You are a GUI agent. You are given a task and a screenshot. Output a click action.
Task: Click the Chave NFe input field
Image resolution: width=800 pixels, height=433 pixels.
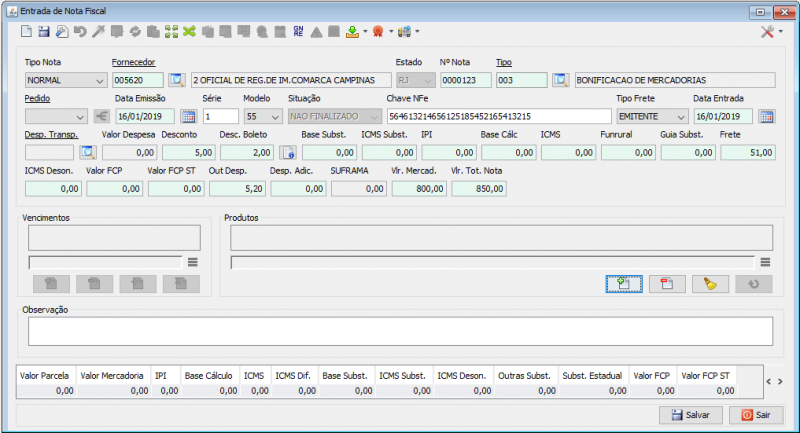point(499,116)
